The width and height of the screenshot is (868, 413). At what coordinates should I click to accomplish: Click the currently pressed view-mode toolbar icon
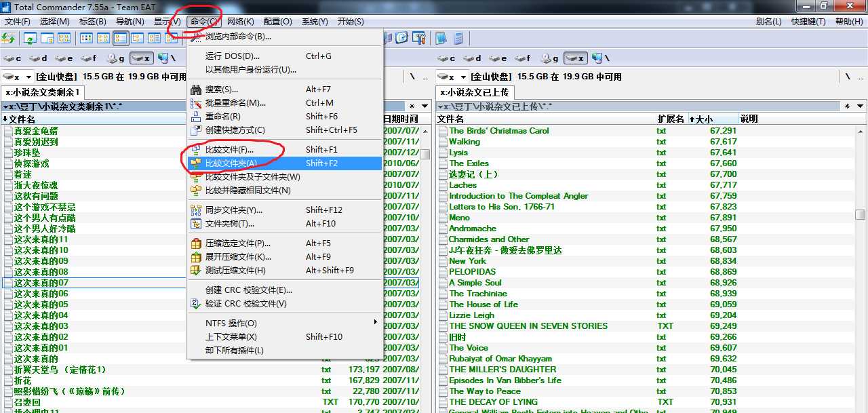(120, 38)
